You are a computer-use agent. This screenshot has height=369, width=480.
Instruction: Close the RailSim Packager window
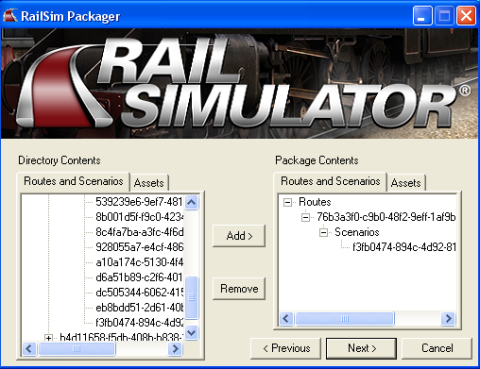point(466,16)
